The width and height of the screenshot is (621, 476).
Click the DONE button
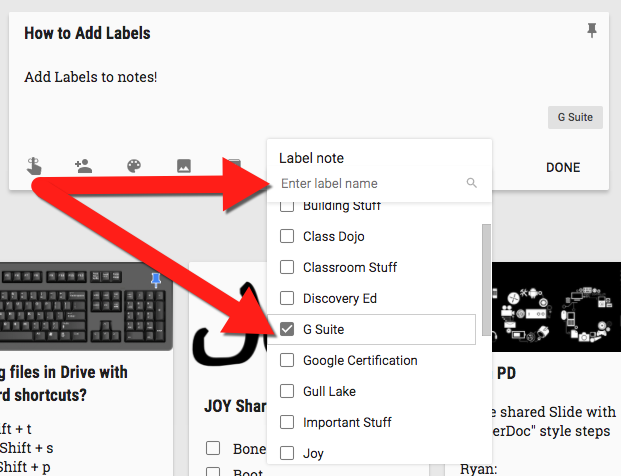pos(563,168)
